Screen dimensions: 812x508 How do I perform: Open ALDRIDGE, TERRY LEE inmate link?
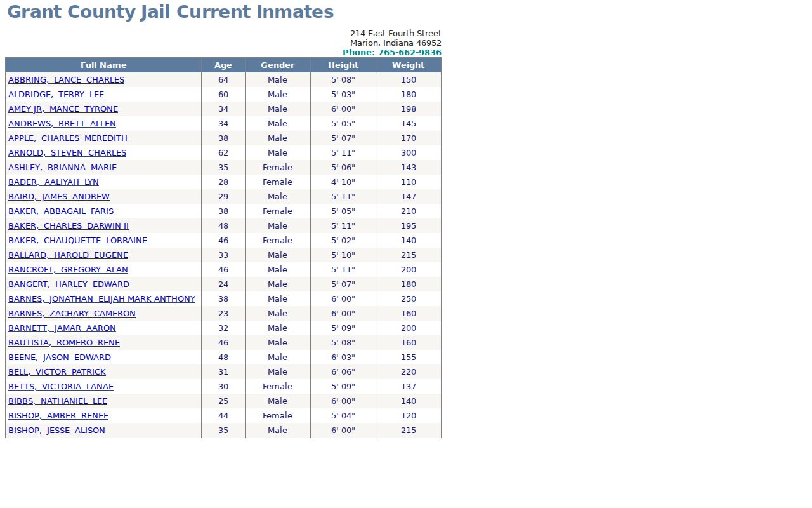tap(56, 95)
